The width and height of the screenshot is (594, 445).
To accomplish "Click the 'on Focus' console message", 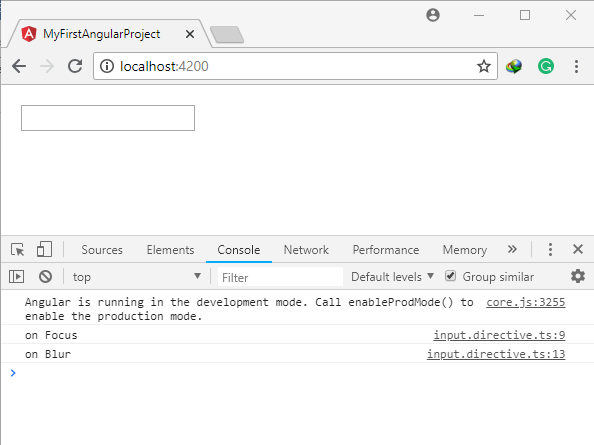I will [51, 335].
